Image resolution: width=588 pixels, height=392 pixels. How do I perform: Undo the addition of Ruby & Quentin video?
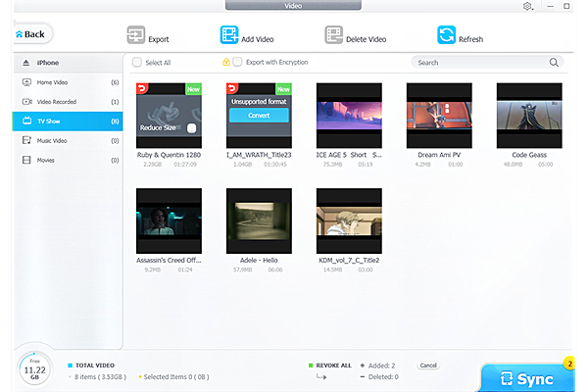pyautogui.click(x=142, y=88)
